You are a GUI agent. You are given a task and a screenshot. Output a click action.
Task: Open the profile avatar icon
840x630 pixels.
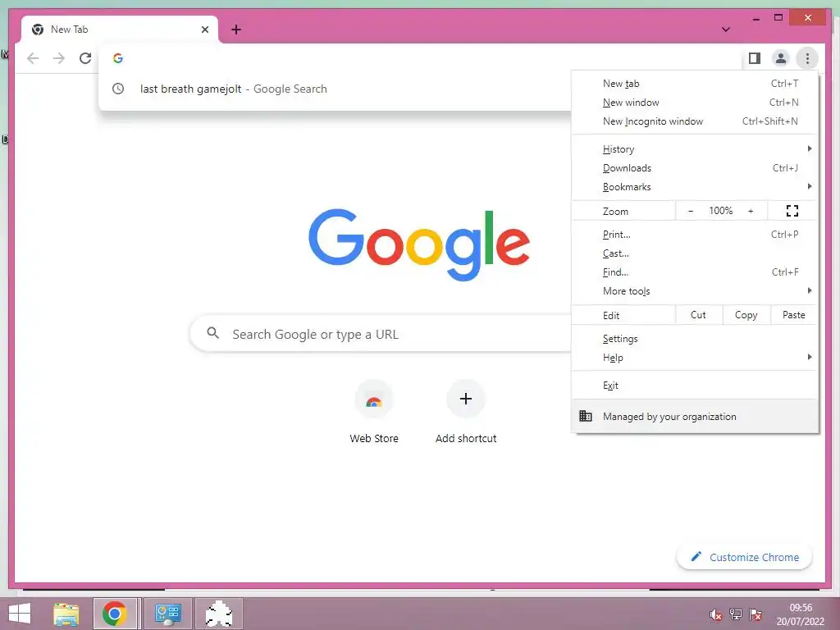tap(781, 58)
